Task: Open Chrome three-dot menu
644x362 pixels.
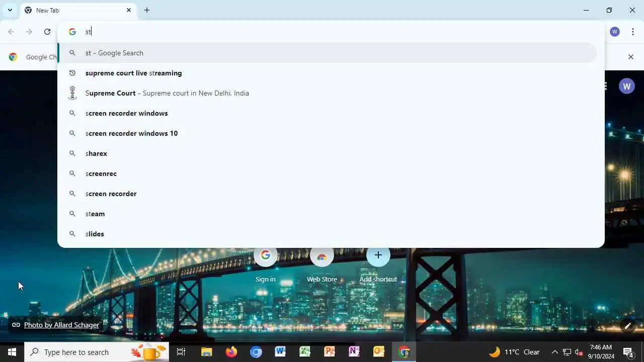Action: click(x=633, y=32)
